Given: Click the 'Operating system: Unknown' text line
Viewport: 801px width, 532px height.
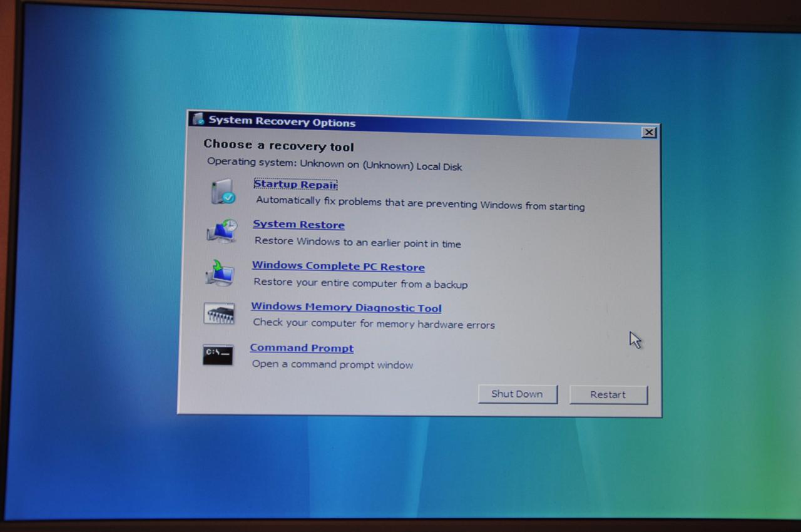Looking at the screenshot, I should [x=335, y=164].
